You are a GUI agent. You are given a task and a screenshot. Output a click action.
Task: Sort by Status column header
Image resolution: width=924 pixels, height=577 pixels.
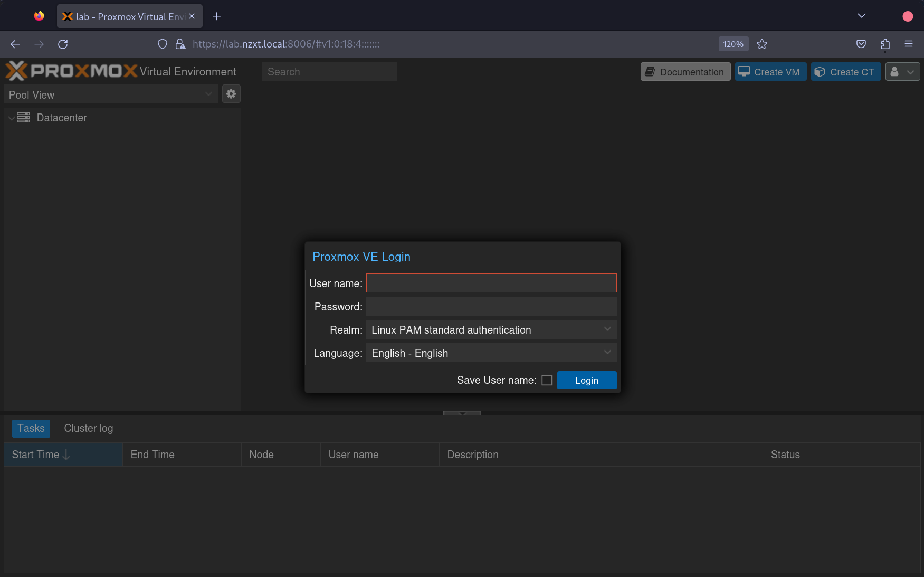(842, 455)
